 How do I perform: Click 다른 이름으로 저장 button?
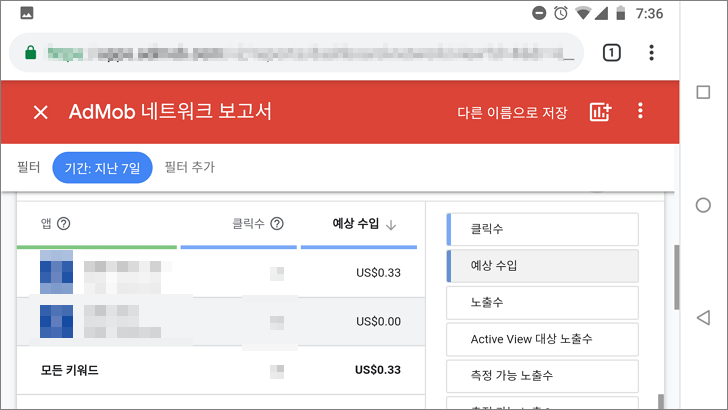(x=512, y=112)
